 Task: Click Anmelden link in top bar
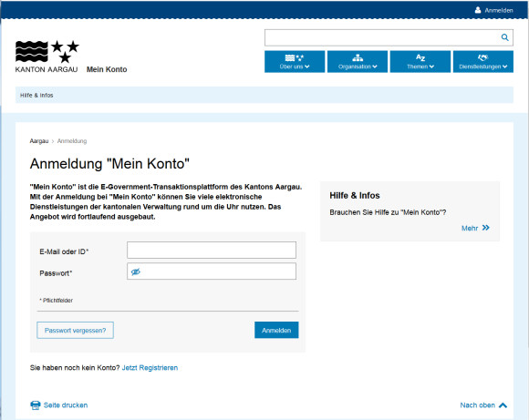click(499, 10)
